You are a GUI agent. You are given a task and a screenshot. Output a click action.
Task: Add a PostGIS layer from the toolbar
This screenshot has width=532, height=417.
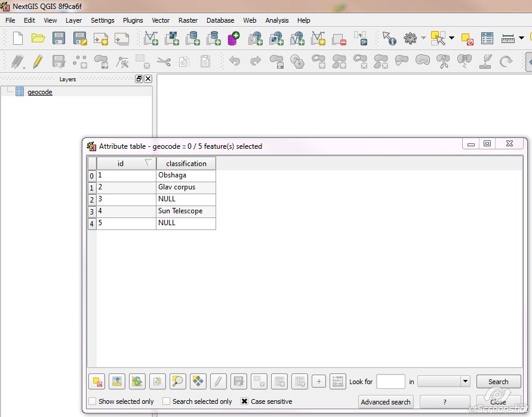tap(193, 38)
